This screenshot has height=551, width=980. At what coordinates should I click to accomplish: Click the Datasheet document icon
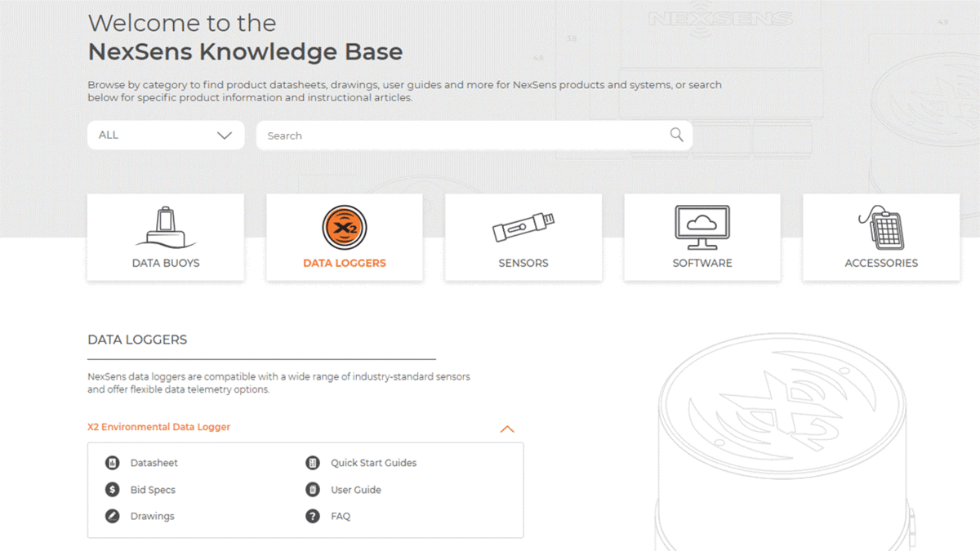[x=112, y=463]
